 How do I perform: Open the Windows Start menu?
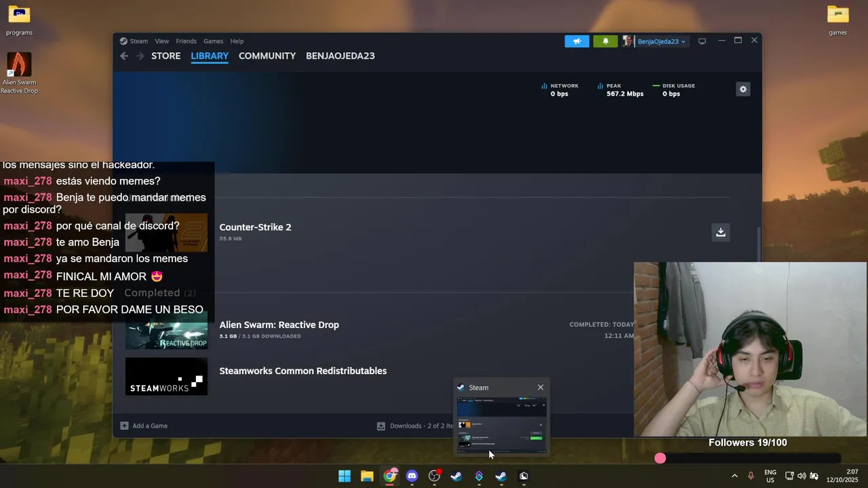coord(344,476)
